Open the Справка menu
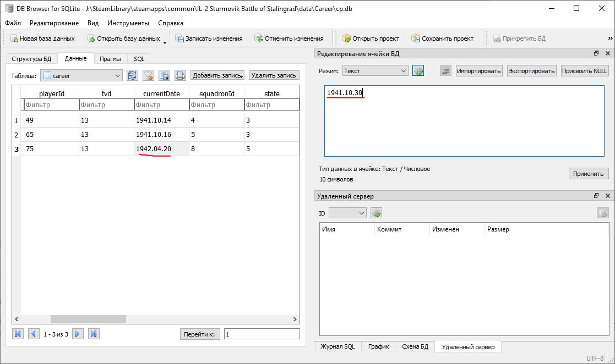 [x=171, y=23]
